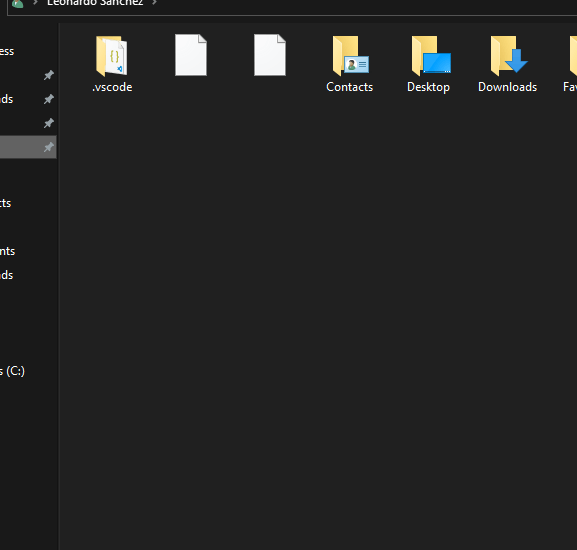577x550 pixels.
Task: Click the Leonardo Sanchez breadcrumb segment
Action: [x=95, y=3]
